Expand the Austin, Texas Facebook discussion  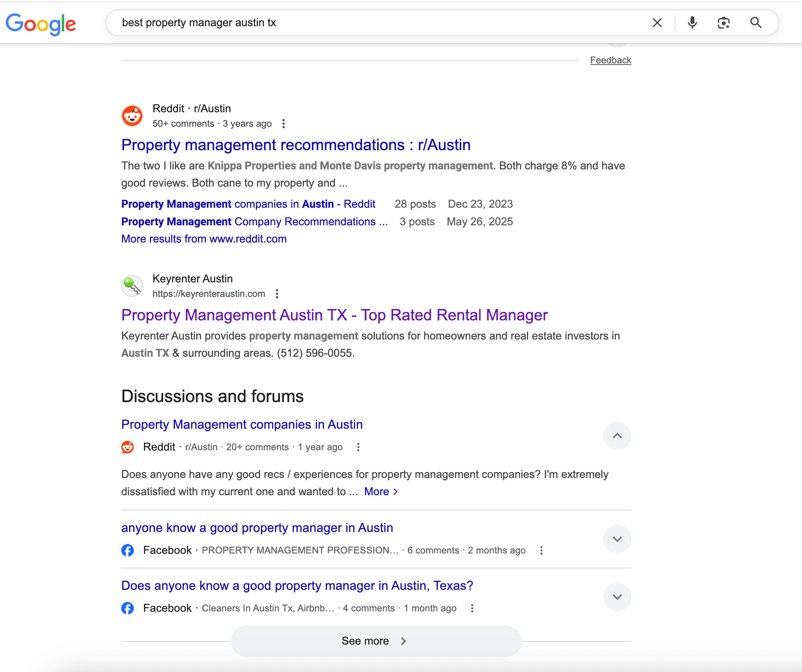point(617,597)
